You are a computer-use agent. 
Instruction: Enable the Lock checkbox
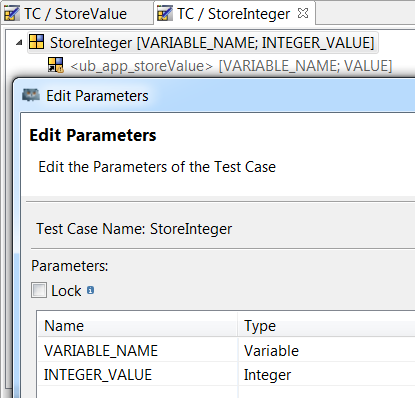tap(39, 290)
